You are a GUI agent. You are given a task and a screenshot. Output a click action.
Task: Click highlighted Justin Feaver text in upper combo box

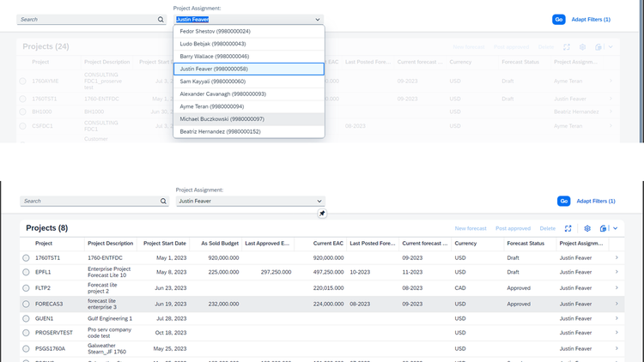tap(192, 19)
